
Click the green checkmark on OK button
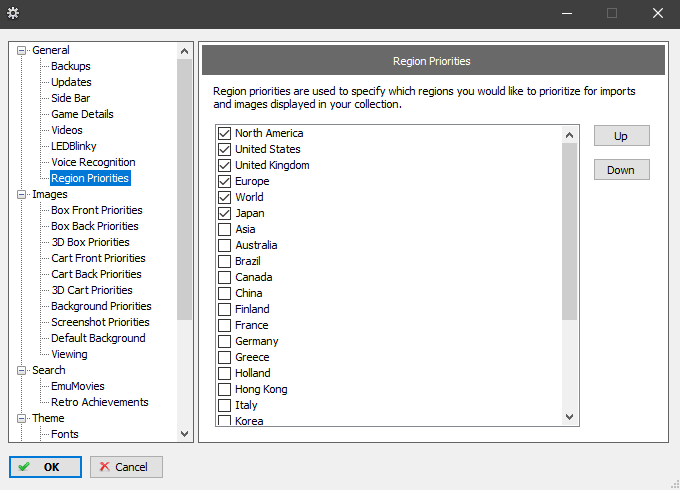pos(24,467)
